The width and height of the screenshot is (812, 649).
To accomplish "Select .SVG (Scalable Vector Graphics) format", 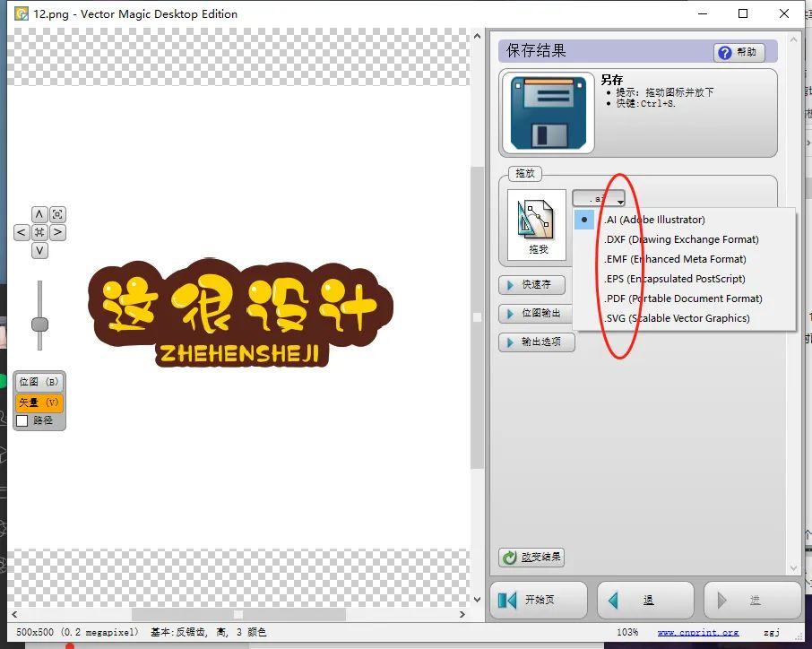I will tap(677, 318).
